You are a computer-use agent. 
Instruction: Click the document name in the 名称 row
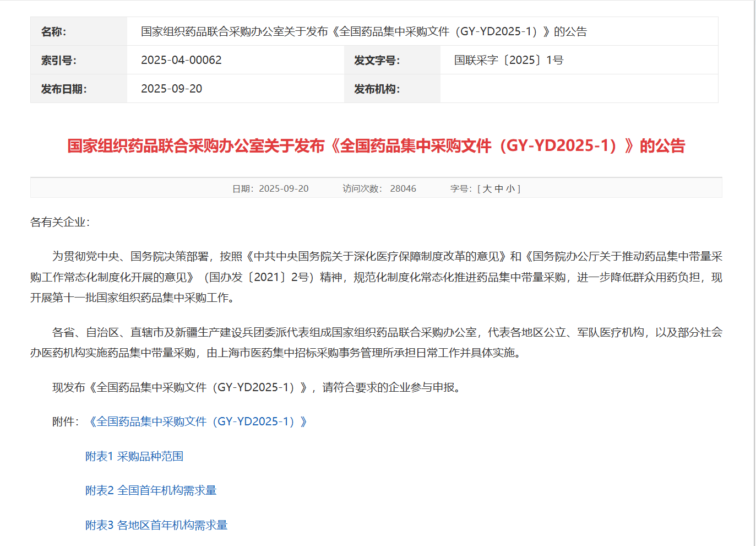tap(363, 31)
